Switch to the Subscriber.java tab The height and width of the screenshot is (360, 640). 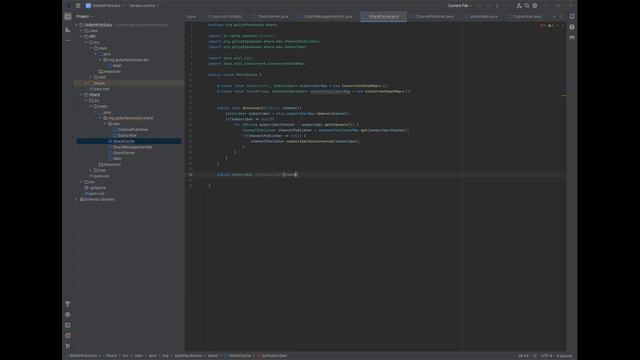[x=527, y=17]
